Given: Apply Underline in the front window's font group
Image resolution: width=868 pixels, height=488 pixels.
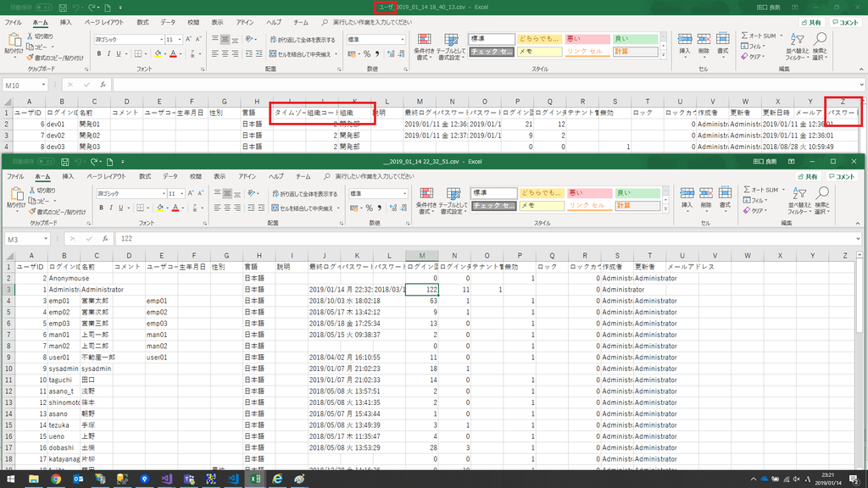Looking at the screenshot, I should 120,208.
